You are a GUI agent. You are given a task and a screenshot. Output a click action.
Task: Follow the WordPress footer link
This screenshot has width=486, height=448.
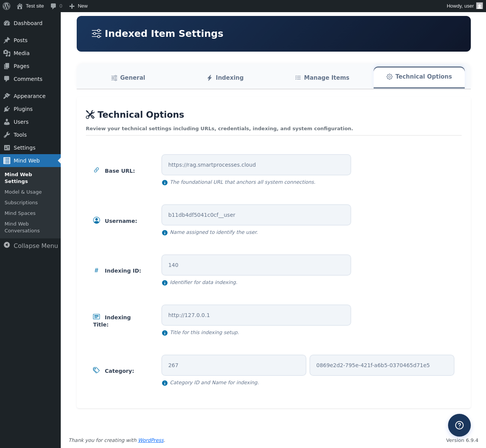[x=151, y=440]
